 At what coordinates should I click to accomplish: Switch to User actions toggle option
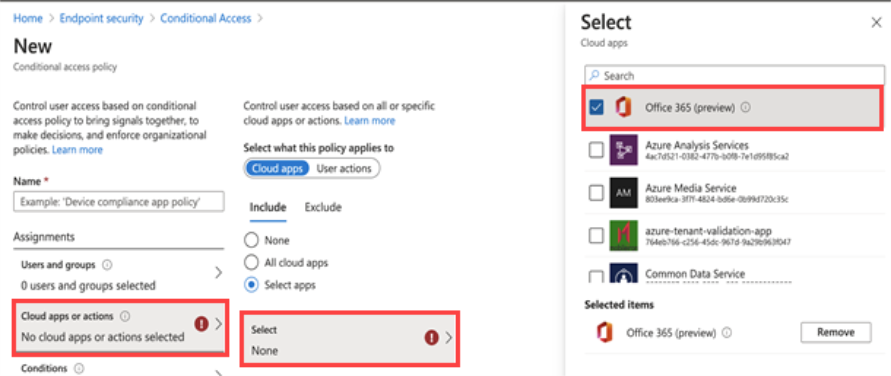pyautogui.click(x=344, y=169)
